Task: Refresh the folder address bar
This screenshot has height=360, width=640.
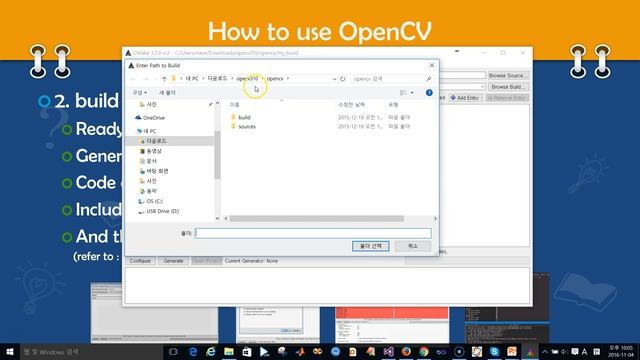Action: point(342,79)
